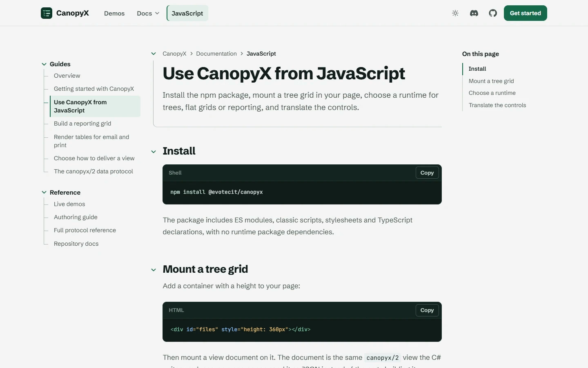This screenshot has height=368, width=588.
Task: Copy the Shell npm install code
Action: [x=427, y=173]
